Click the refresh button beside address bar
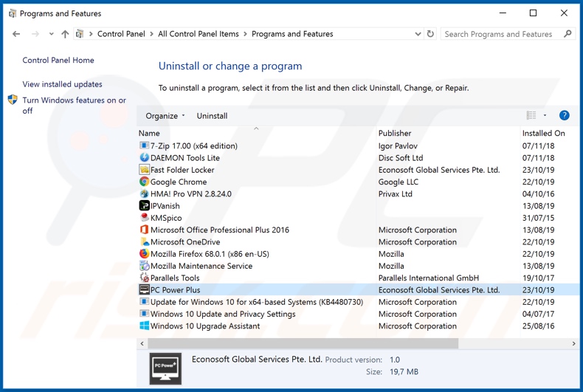The height and width of the screenshot is (392, 583). (431, 34)
